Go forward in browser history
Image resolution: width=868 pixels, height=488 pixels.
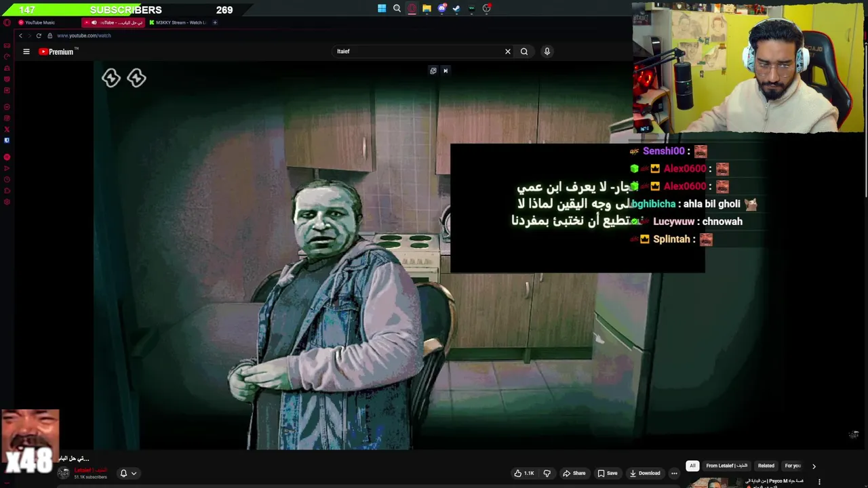tap(28, 35)
